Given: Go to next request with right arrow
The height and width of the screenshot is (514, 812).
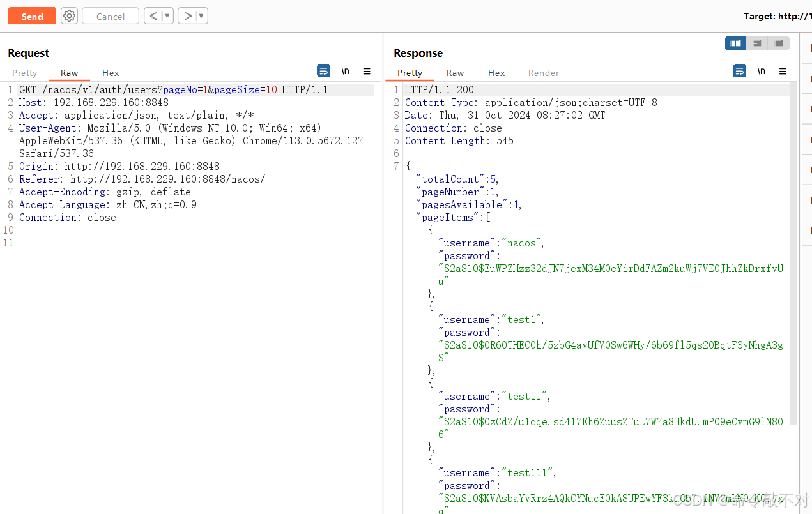Looking at the screenshot, I should pyautogui.click(x=187, y=16).
